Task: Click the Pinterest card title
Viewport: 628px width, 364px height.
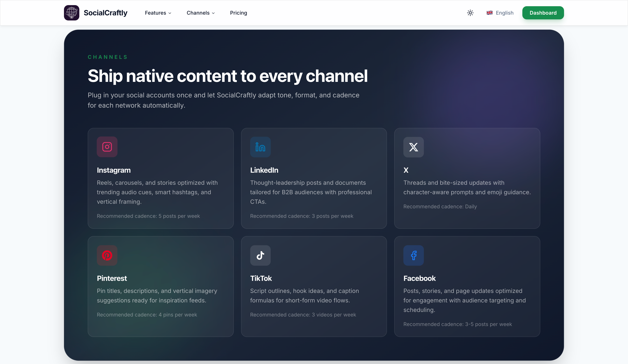Action: point(112,278)
